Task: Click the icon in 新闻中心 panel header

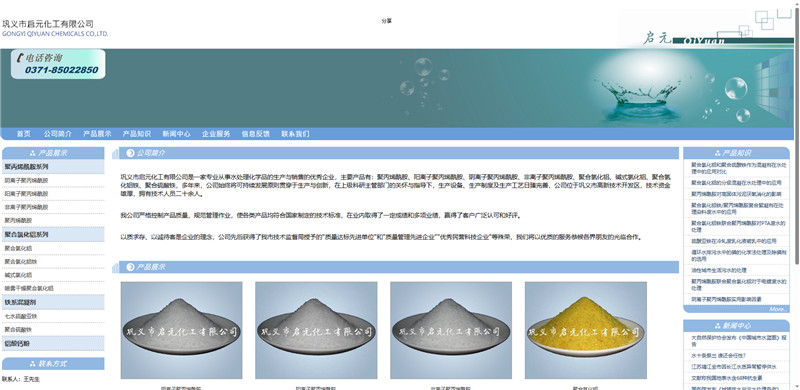Action: (x=717, y=326)
